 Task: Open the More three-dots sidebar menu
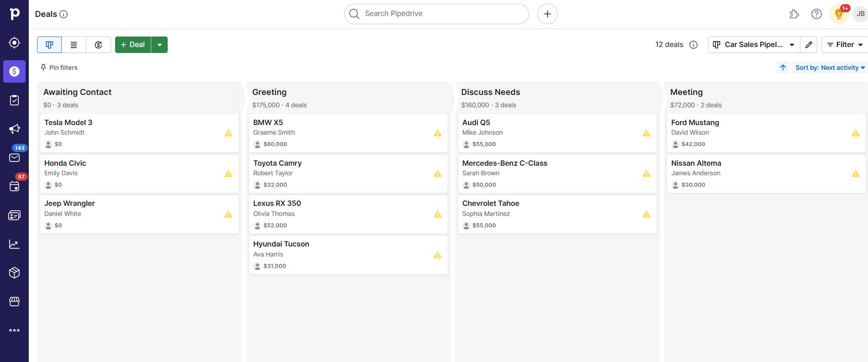tap(14, 330)
